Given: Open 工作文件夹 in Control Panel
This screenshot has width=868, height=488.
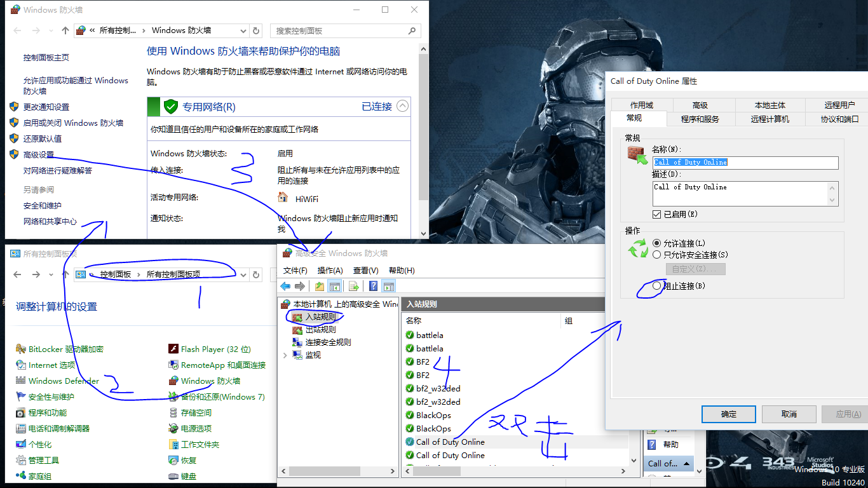Looking at the screenshot, I should (194, 444).
